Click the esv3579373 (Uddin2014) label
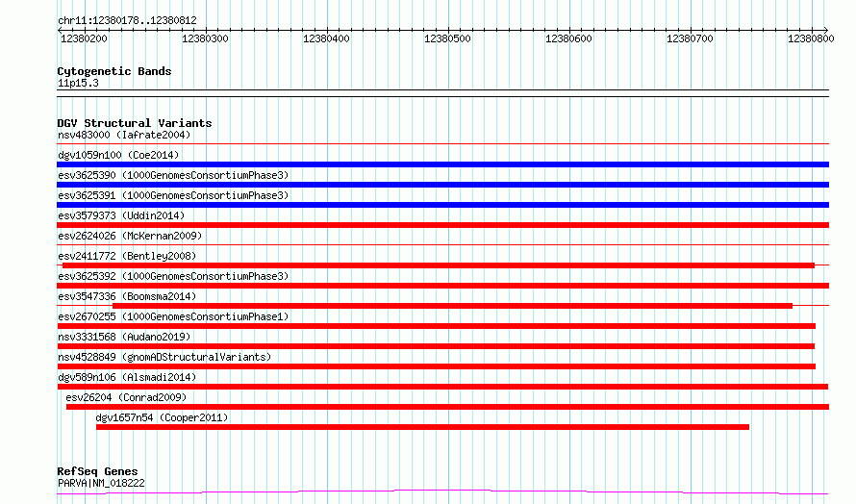 coord(121,215)
